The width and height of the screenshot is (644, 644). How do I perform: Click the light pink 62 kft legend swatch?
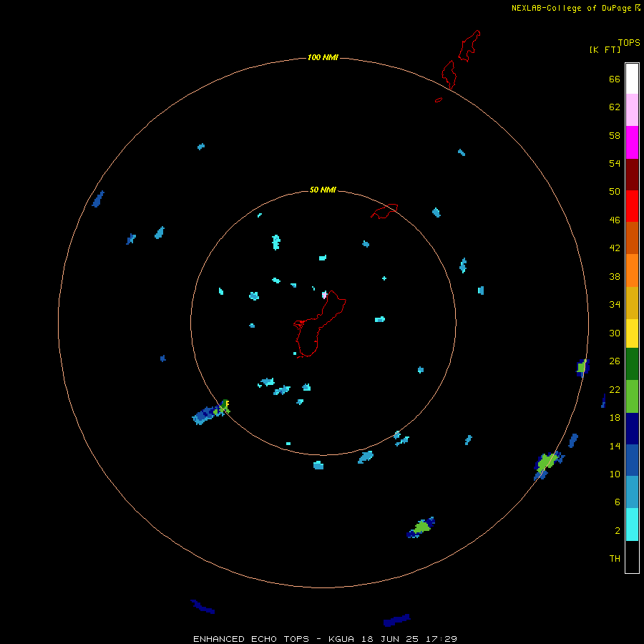coord(632,109)
